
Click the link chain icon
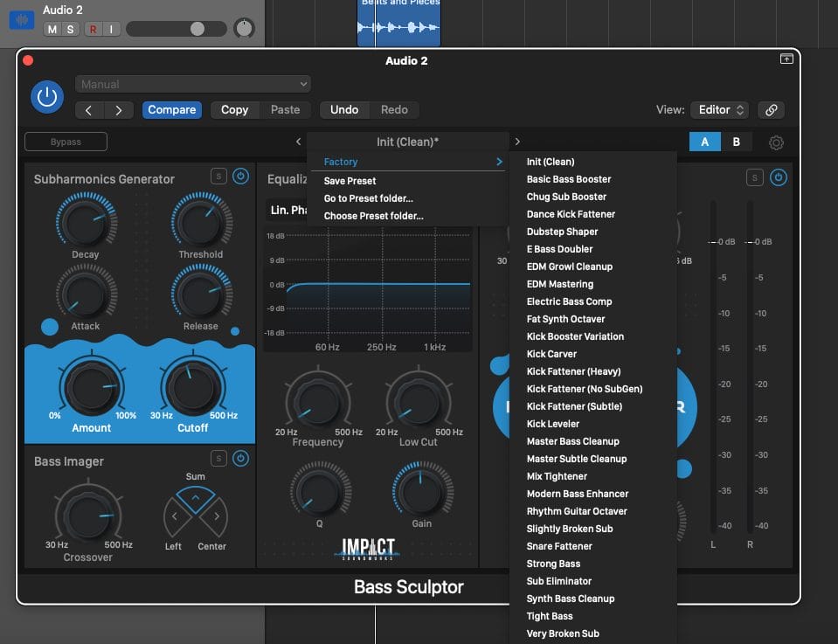pos(771,110)
